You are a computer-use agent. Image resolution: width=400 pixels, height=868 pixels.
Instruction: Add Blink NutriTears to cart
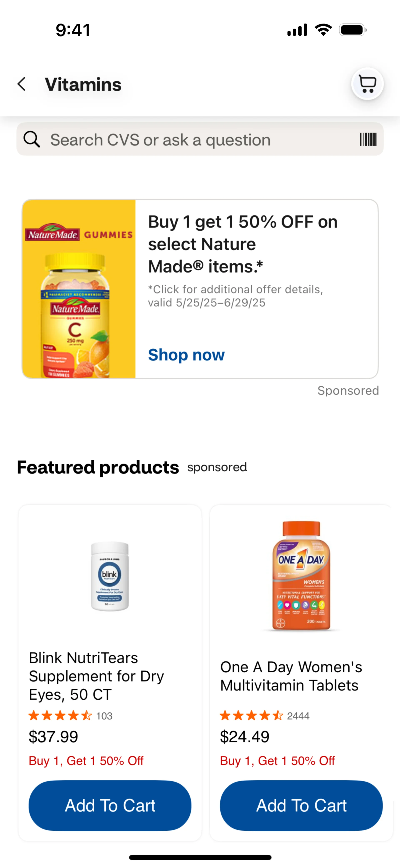coord(110,805)
